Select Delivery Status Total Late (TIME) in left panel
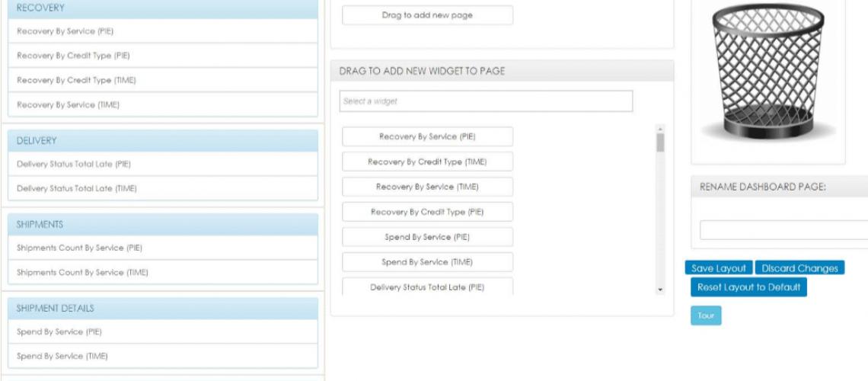Image resolution: width=868 pixels, height=381 pixels. point(77,189)
